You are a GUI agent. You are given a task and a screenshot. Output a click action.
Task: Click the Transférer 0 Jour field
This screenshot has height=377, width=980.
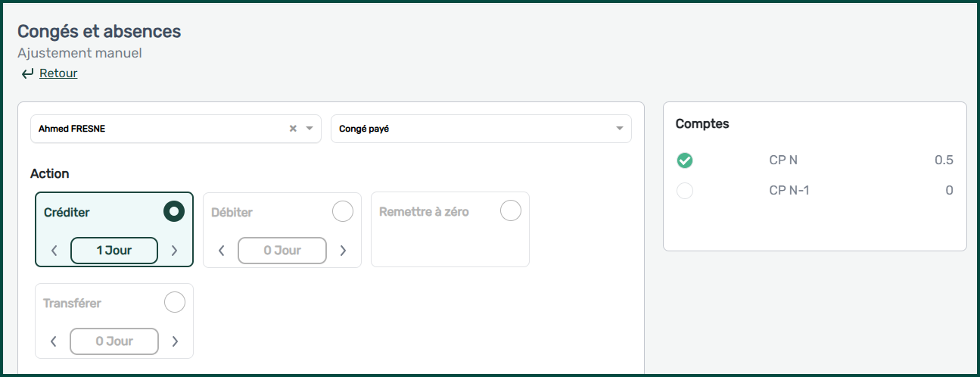[x=114, y=341]
